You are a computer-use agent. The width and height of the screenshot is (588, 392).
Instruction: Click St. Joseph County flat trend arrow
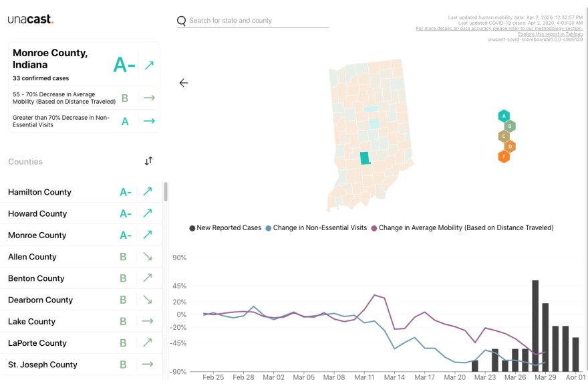coord(148,364)
